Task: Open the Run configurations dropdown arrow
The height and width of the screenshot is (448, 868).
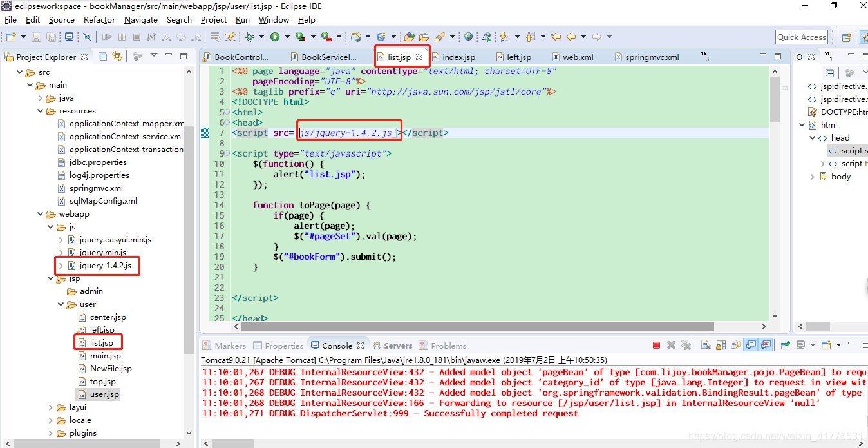Action: [287, 37]
